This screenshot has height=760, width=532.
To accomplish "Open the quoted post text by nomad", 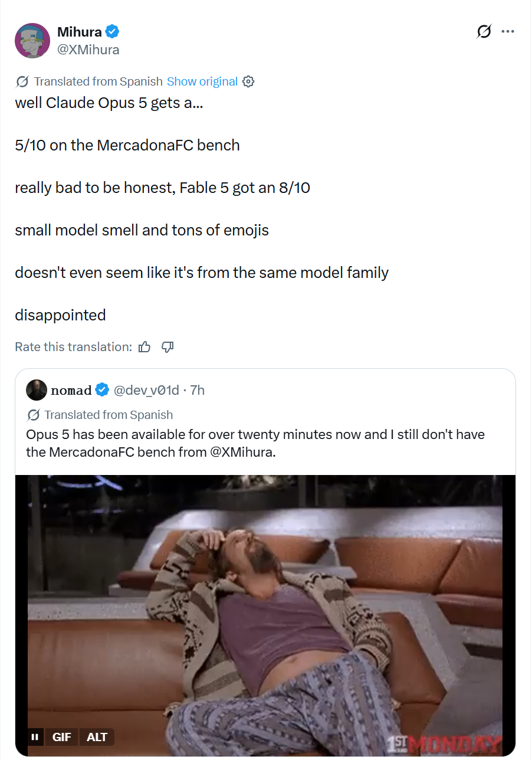I will 255,443.
